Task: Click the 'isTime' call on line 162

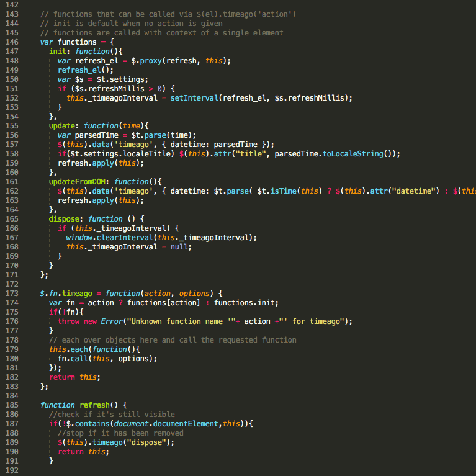Action: click(x=283, y=191)
